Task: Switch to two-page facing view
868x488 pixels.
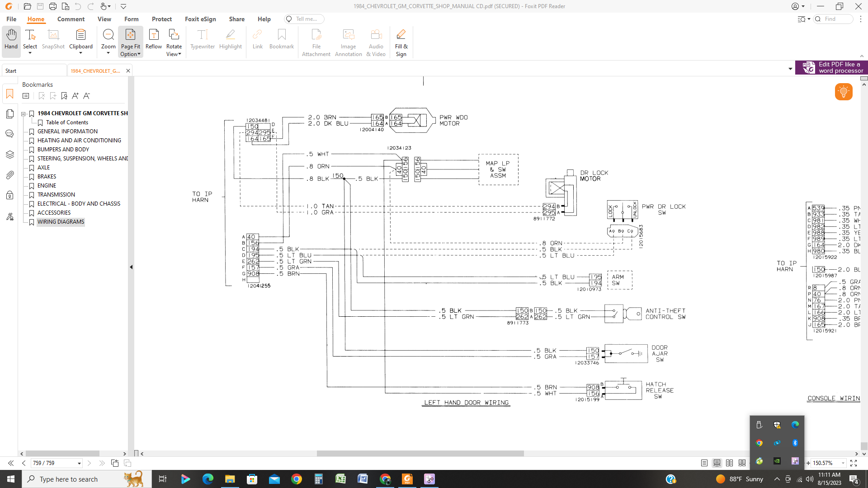Action: pos(729,463)
